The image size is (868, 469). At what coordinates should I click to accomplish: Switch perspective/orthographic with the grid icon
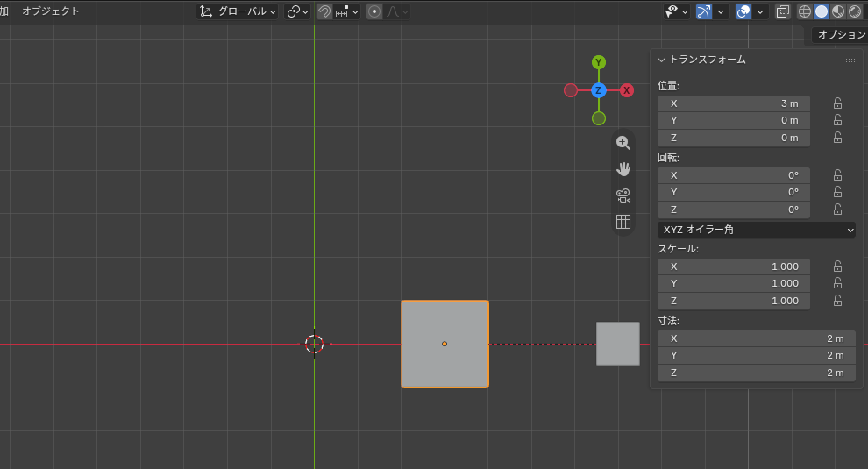click(623, 222)
